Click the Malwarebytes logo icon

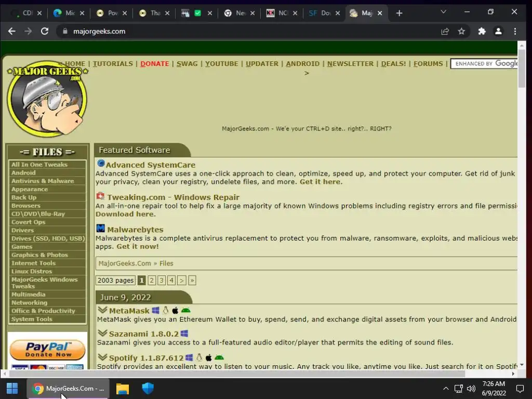point(100,228)
